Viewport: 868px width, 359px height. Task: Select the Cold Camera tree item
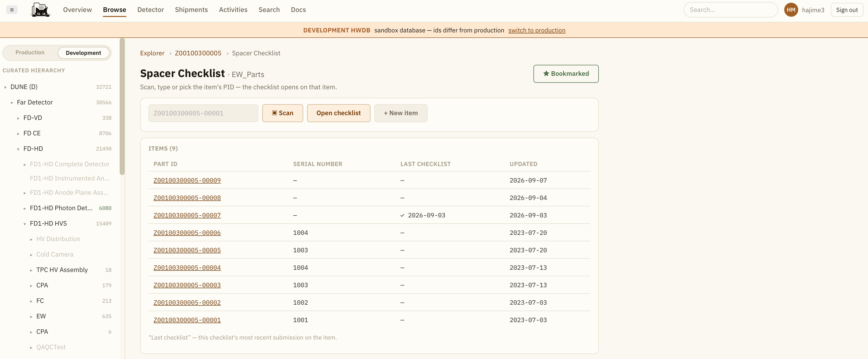(x=55, y=255)
